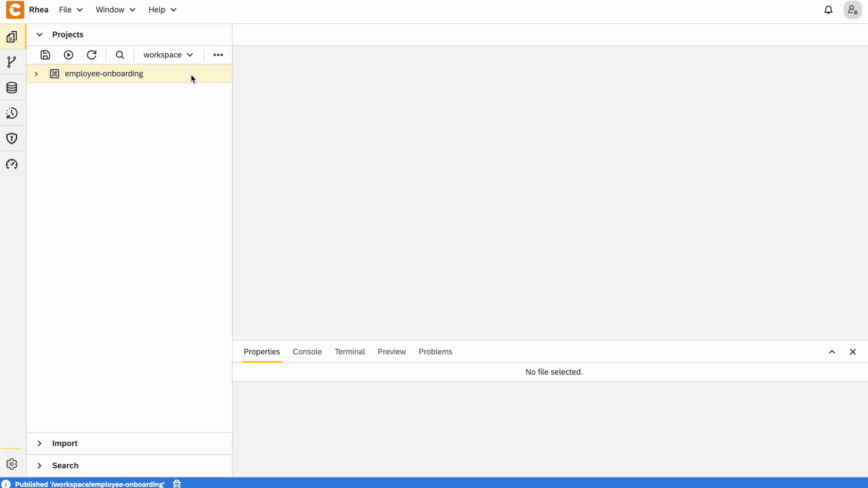Click the search icon in Projects toolbar
The width and height of the screenshot is (868, 488).
coord(120,55)
